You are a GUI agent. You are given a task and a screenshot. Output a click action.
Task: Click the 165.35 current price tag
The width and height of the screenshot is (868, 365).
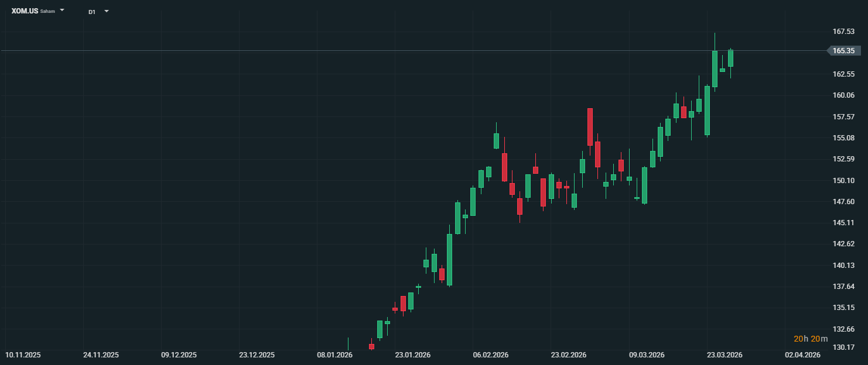pyautogui.click(x=843, y=51)
